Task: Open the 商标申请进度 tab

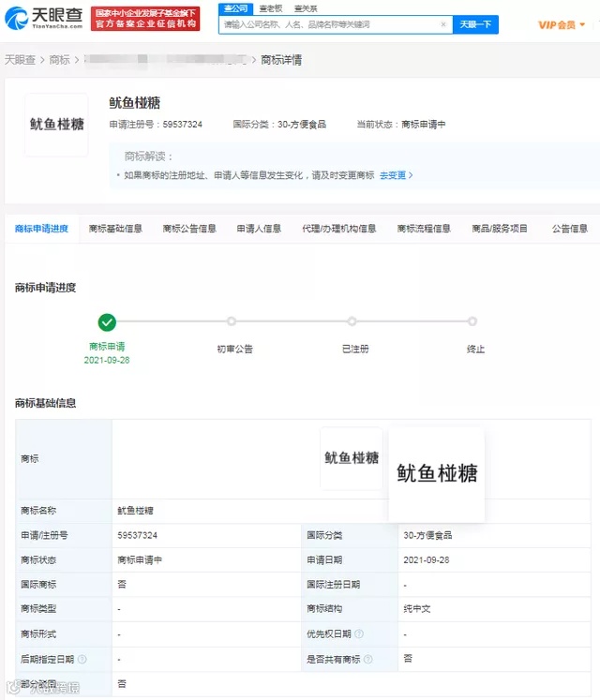Action: tap(41, 229)
